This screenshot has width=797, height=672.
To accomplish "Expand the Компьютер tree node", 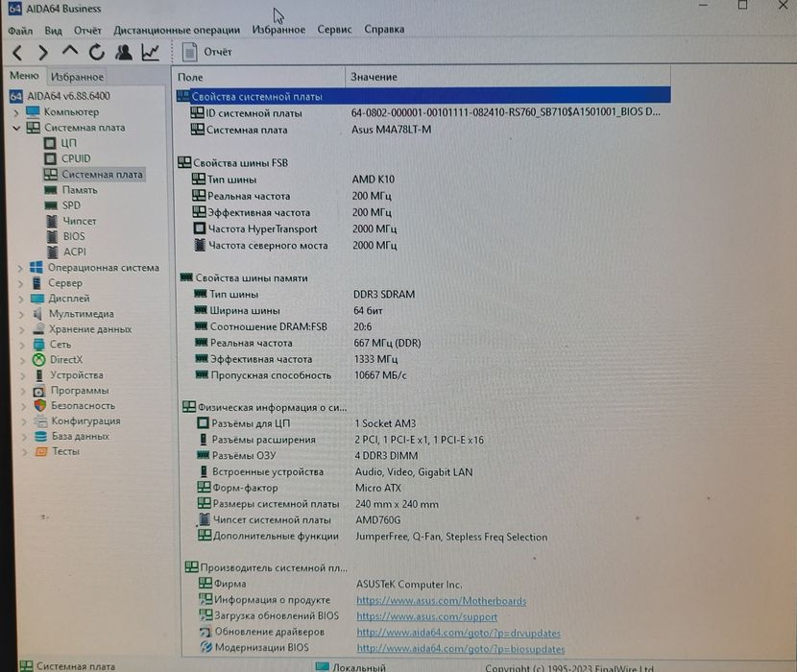I will point(15,111).
